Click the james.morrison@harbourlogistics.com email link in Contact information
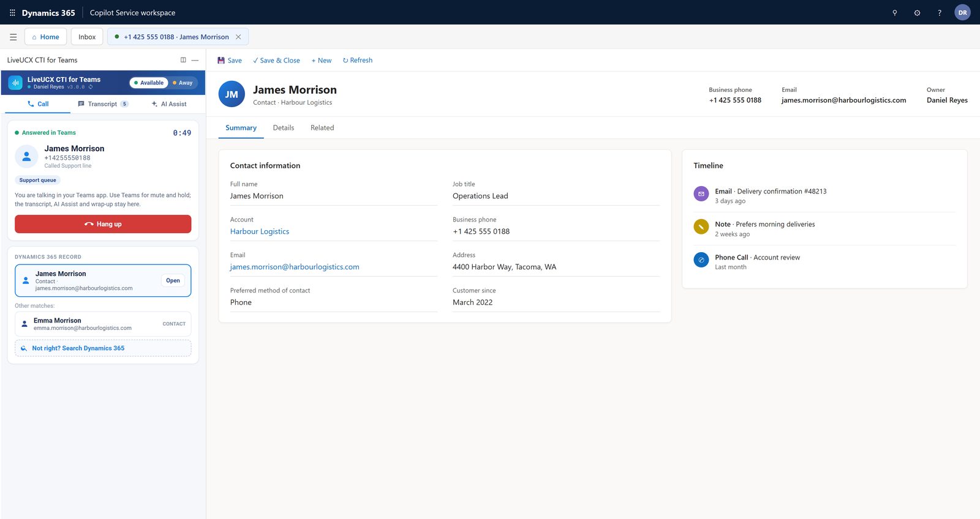980x519 pixels. tap(295, 267)
